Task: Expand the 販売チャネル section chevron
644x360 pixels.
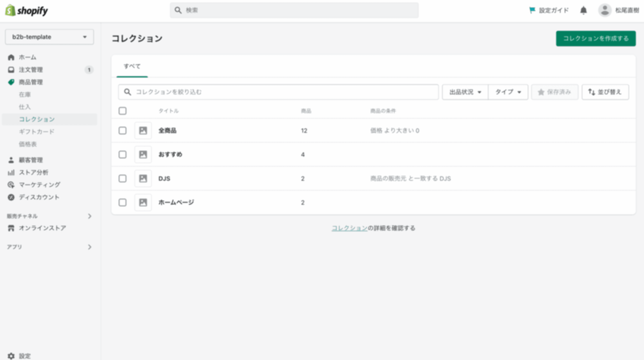Action: click(90, 216)
